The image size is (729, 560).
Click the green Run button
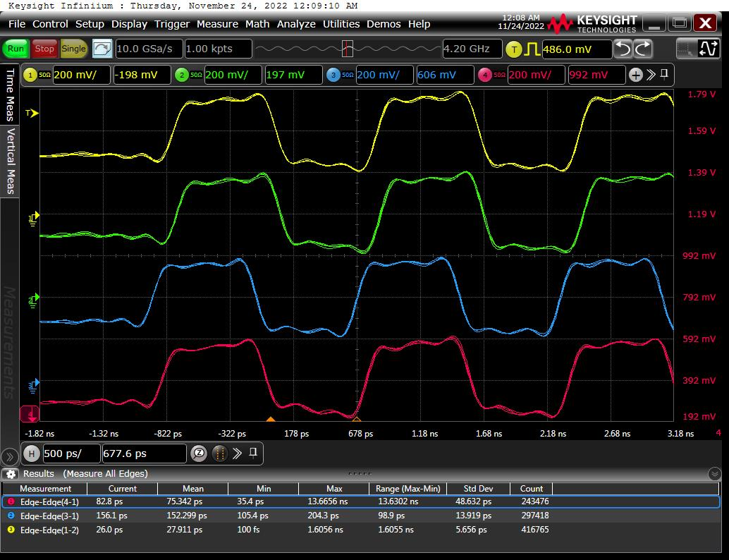pyautogui.click(x=16, y=49)
